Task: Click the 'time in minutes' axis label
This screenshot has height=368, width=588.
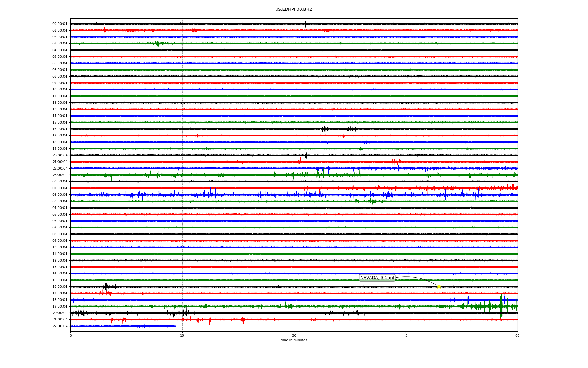Action: [x=294, y=340]
